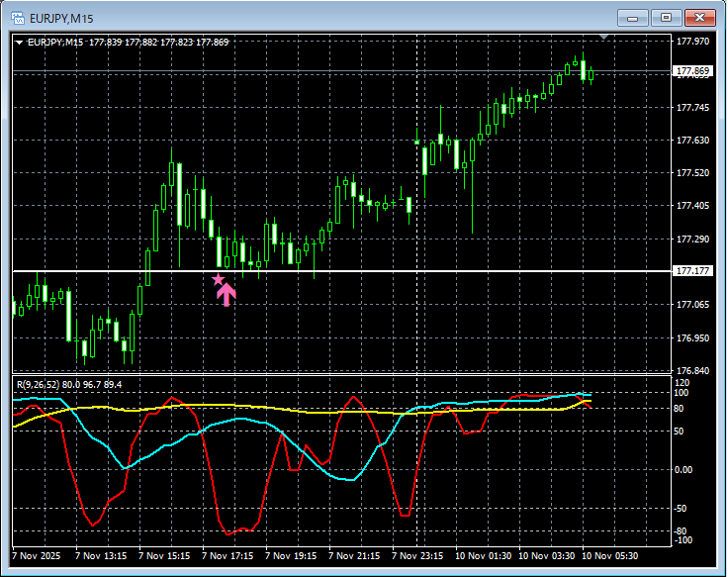The width and height of the screenshot is (728, 577).
Task: Click the EURJPY,M15 window title text
Action: 61,19
